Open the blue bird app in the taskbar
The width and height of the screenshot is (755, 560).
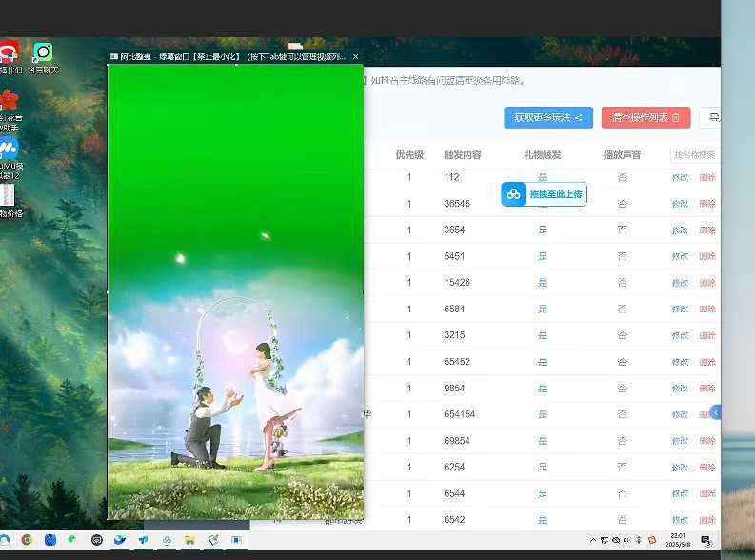point(119,540)
